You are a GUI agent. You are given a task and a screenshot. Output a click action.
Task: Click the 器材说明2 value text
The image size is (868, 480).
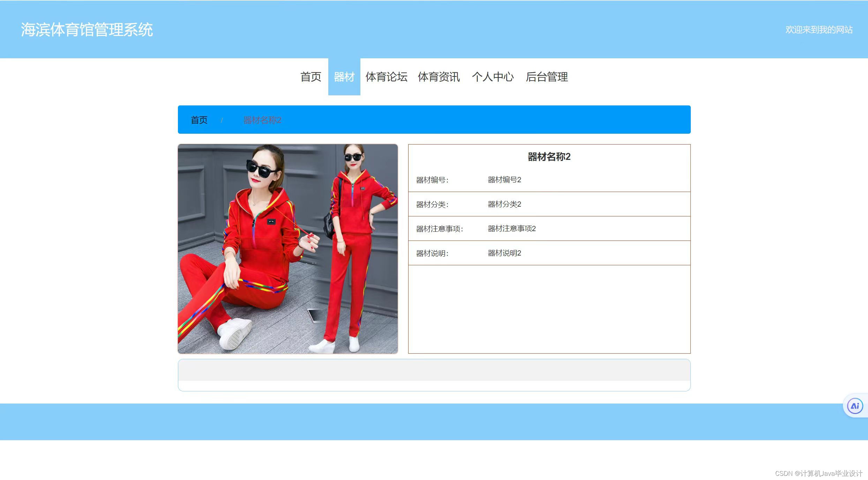point(504,253)
